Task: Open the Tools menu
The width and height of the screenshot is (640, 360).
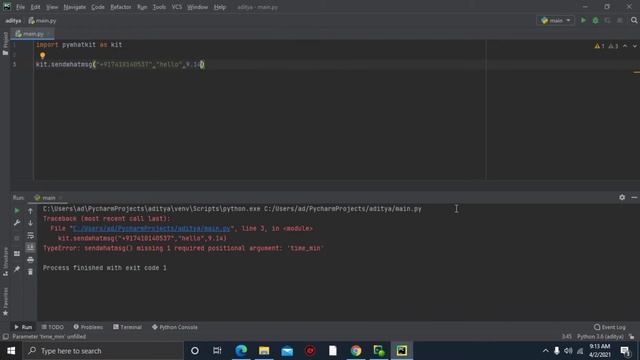Action: (159, 7)
